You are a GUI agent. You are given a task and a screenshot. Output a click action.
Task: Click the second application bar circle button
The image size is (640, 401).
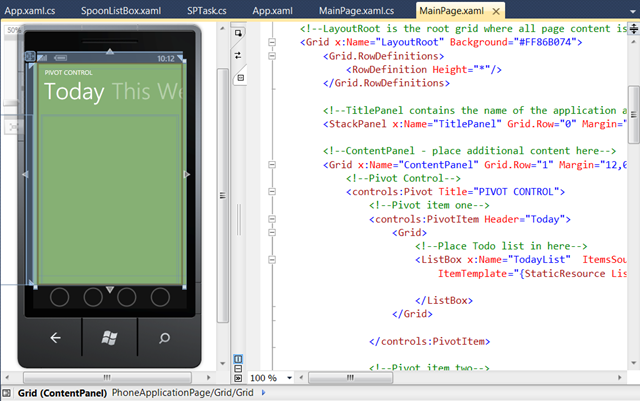(x=93, y=297)
